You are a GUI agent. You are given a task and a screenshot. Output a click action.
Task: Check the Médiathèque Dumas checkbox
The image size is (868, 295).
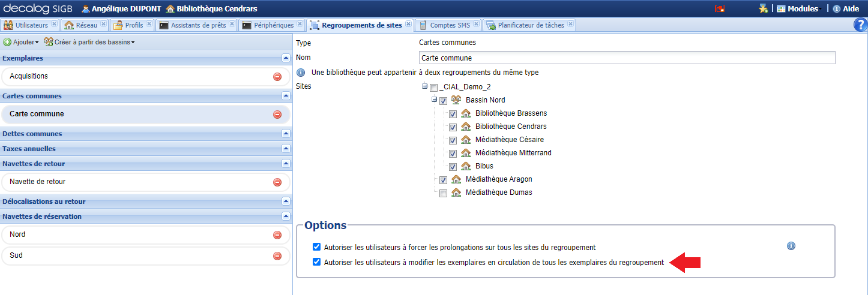click(443, 193)
